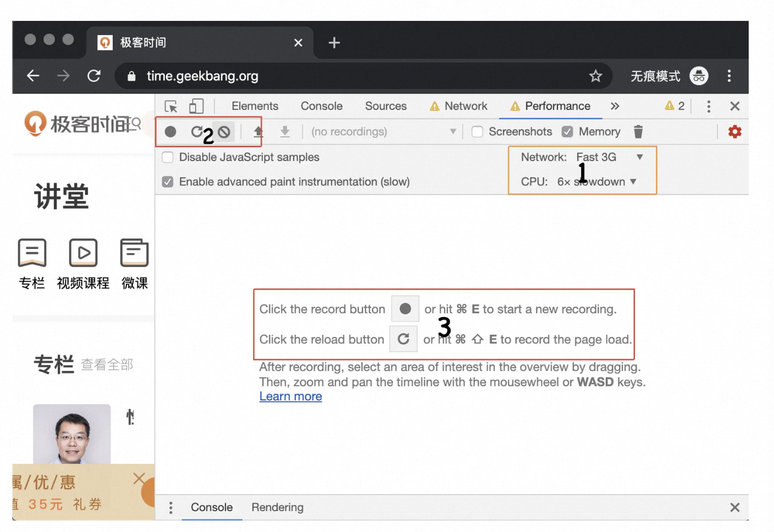774x532 pixels.
Task: Click the 极客时间 logo on webpage
Action: 77,124
